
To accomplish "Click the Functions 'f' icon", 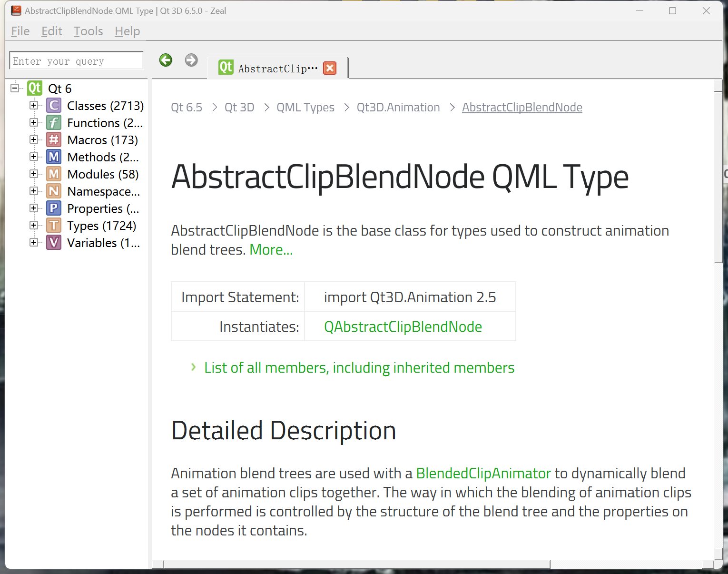I will point(54,122).
